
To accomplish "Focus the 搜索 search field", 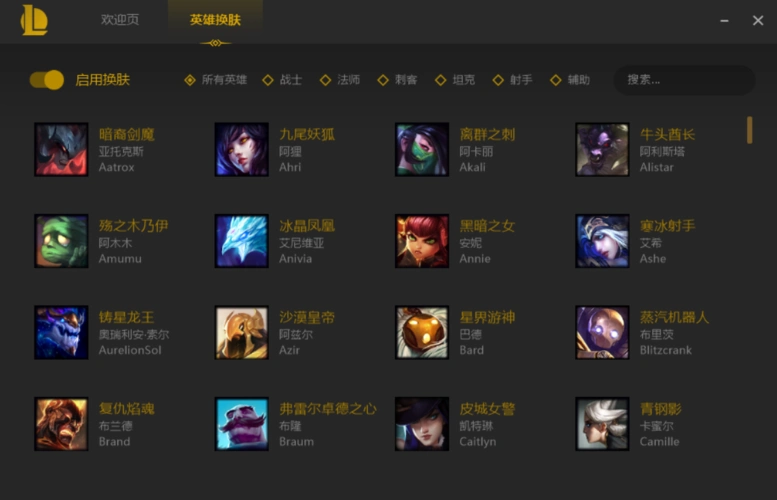I will coord(684,80).
